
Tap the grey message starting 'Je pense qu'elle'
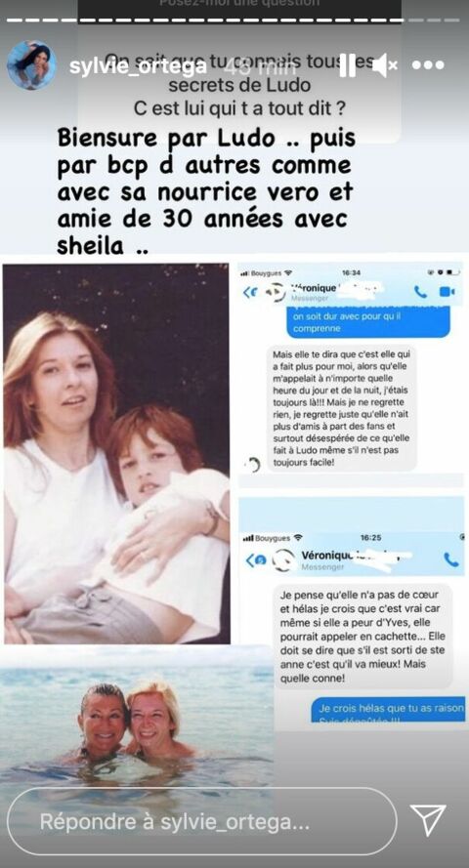pos(363,636)
